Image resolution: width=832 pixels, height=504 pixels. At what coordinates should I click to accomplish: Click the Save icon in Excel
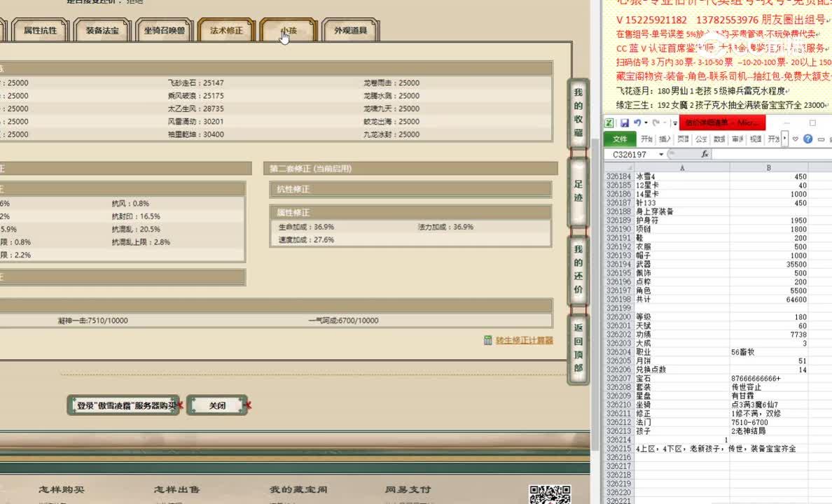click(625, 123)
